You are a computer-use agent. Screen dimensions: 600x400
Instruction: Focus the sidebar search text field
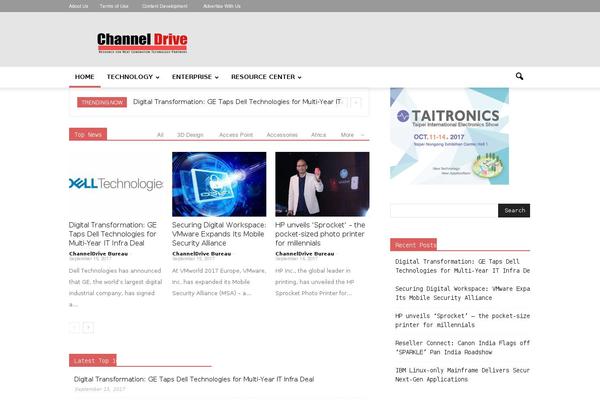coord(444,211)
